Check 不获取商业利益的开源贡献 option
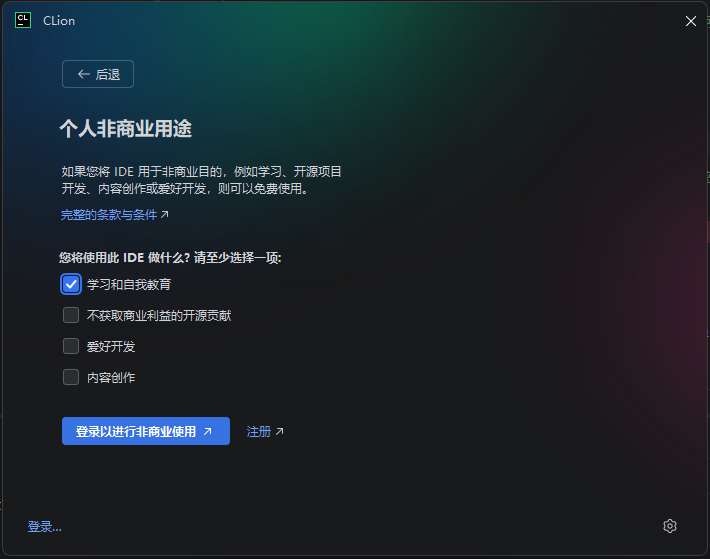Viewport: 710px width, 559px height. [x=71, y=315]
